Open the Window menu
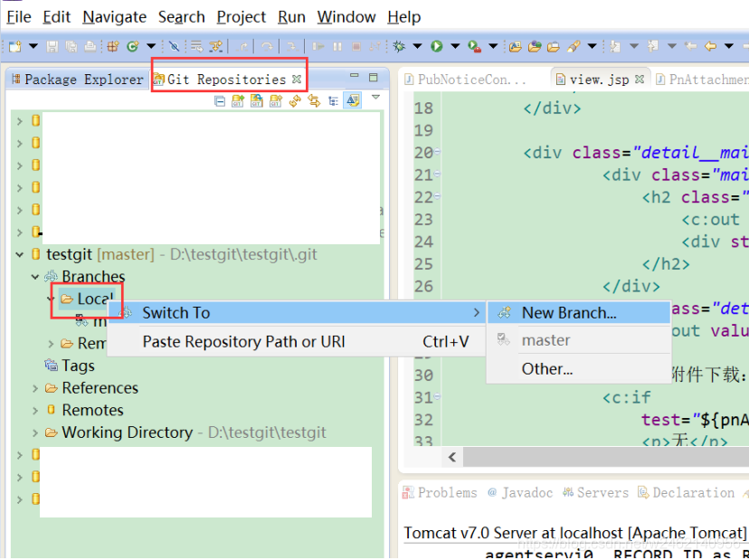The width and height of the screenshot is (749, 560). (346, 17)
